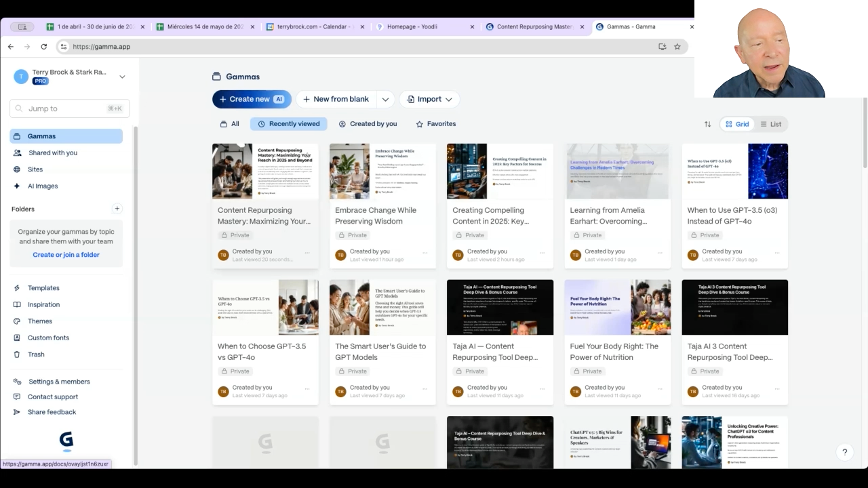The image size is (868, 488).
Task: Open more options for When to Use GPT-3.5 (o3) card
Action: (777, 253)
